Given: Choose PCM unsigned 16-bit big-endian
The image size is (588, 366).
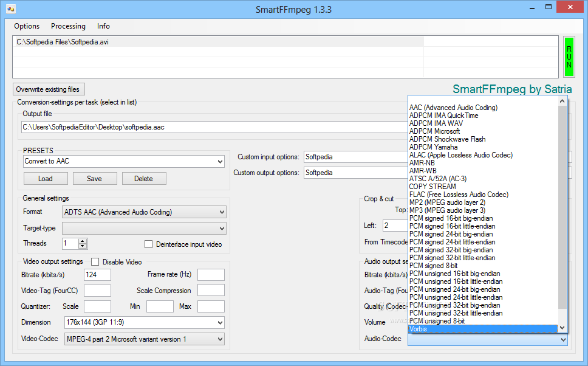Looking at the screenshot, I should click(x=483, y=274).
